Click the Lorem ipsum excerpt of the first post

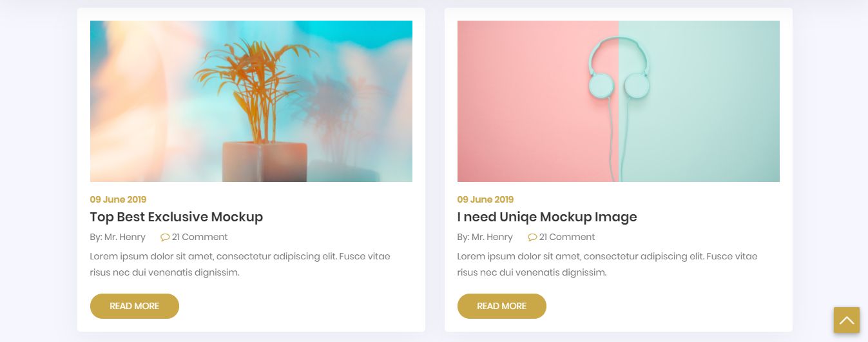[240, 265]
